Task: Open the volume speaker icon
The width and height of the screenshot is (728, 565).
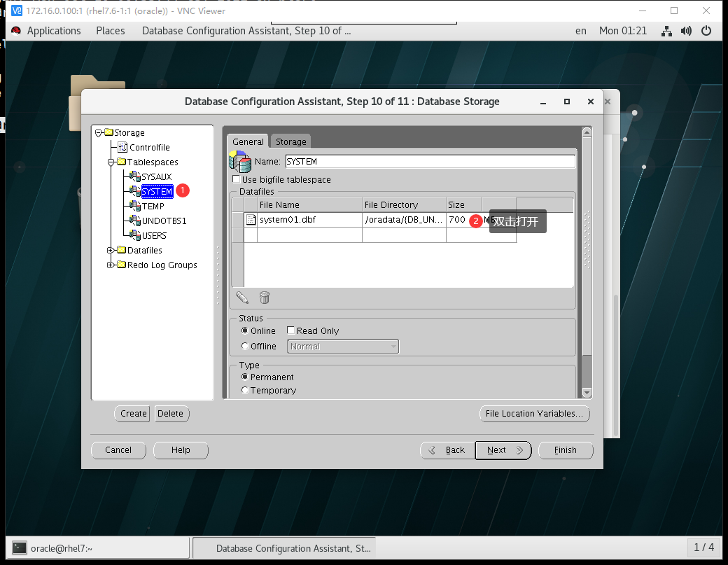Action: (x=686, y=31)
